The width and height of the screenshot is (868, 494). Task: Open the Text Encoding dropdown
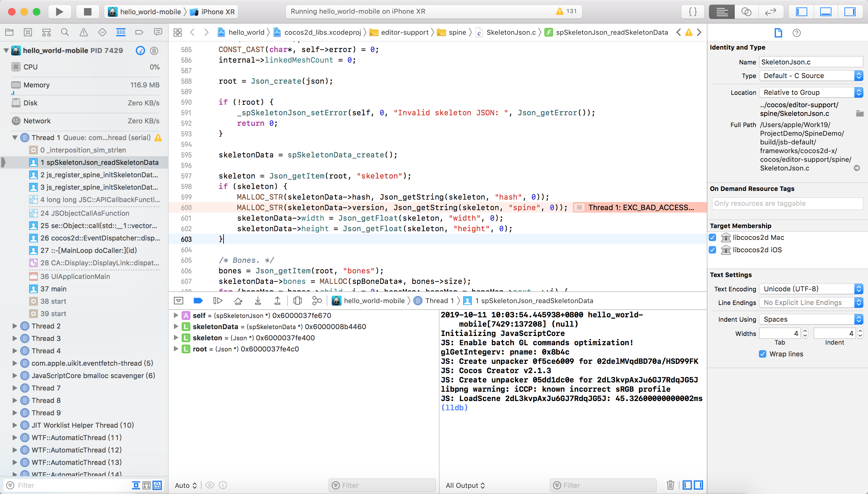coord(810,289)
